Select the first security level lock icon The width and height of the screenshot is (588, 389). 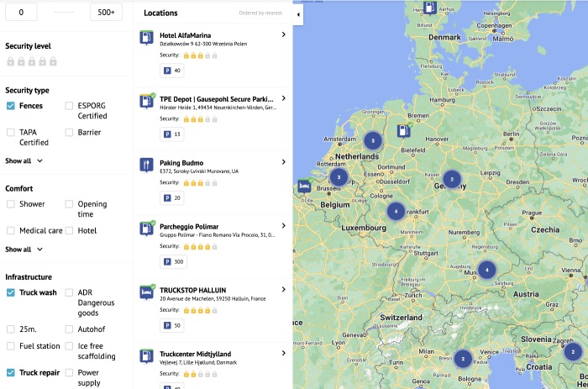10,61
